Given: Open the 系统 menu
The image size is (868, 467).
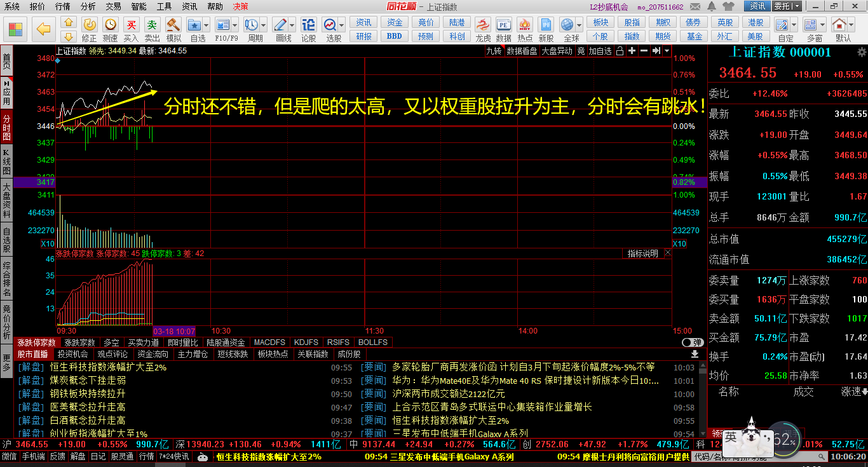Looking at the screenshot, I should tap(11, 6).
